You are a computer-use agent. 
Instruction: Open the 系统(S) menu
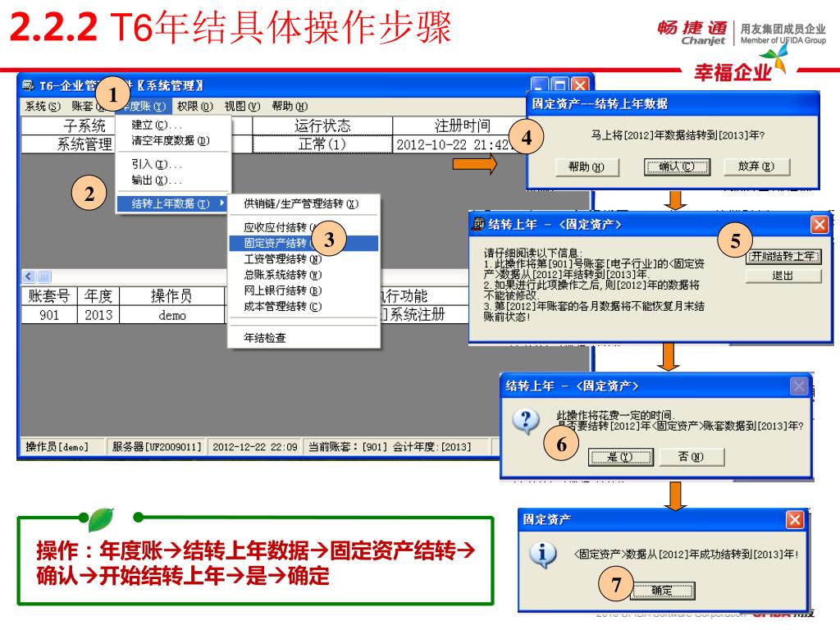coord(43,106)
